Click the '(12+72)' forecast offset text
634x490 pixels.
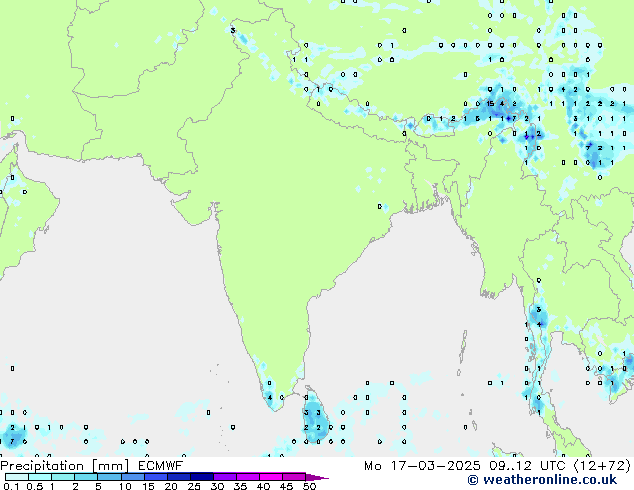tap(602, 466)
